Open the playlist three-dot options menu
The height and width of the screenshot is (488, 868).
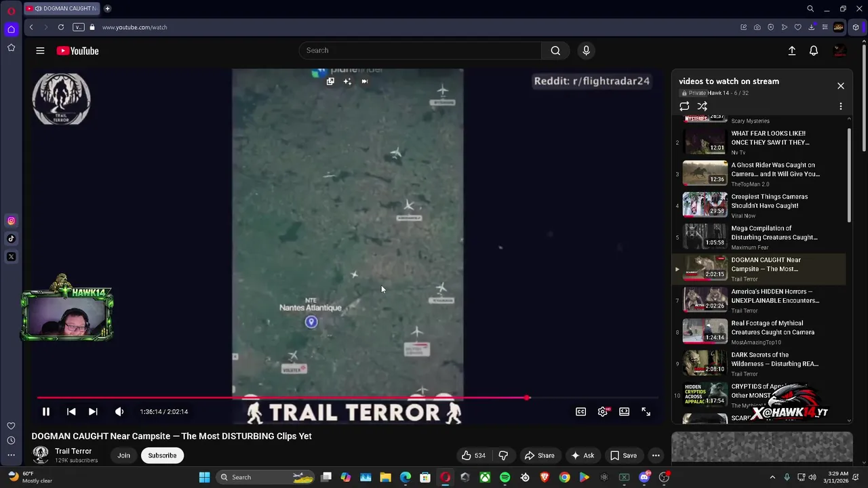pos(841,106)
